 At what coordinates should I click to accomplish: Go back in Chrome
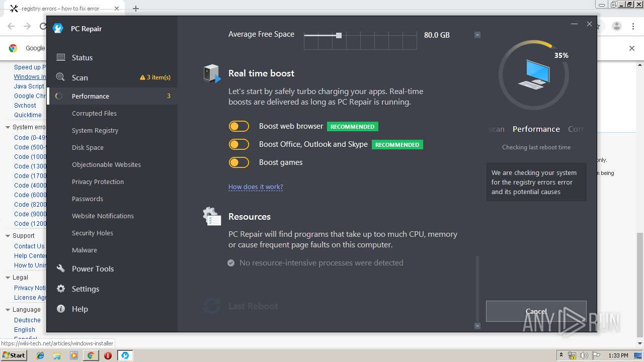[11, 26]
